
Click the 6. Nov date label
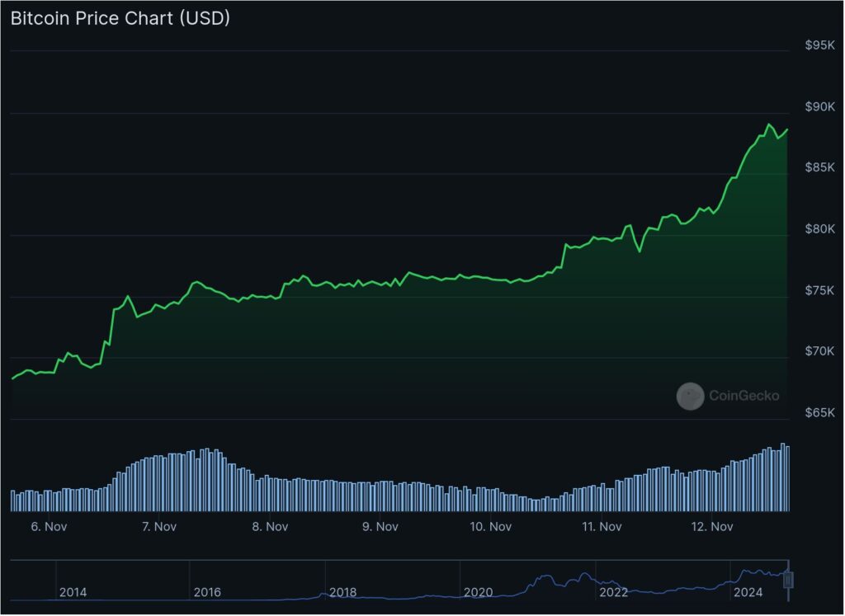pos(49,526)
